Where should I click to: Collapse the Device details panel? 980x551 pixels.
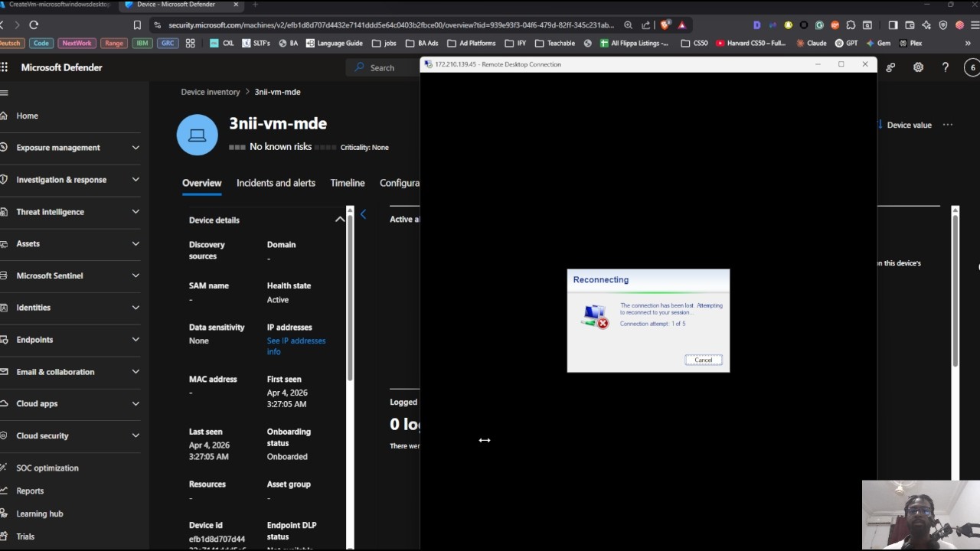point(340,220)
